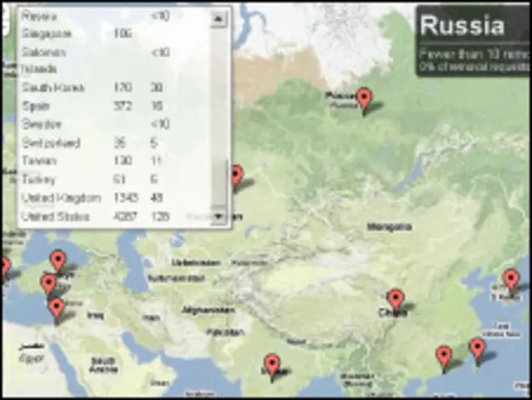Click the Uzbekistan label on the map

coord(196,263)
